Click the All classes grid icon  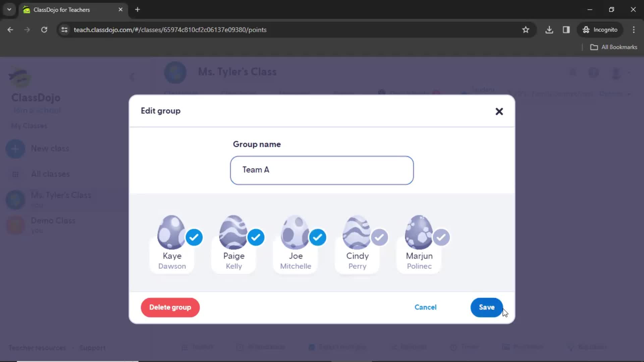point(15,174)
